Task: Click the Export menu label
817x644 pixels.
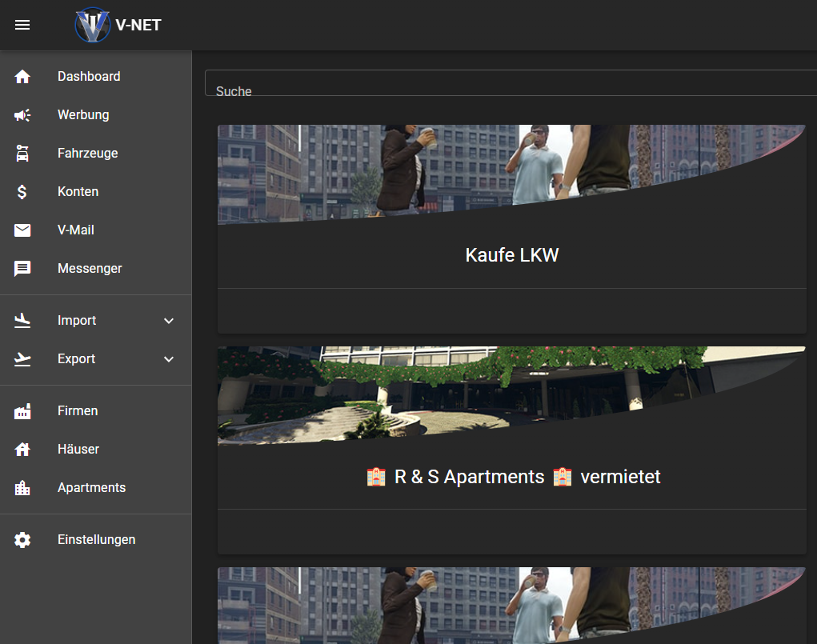Action: coord(76,359)
